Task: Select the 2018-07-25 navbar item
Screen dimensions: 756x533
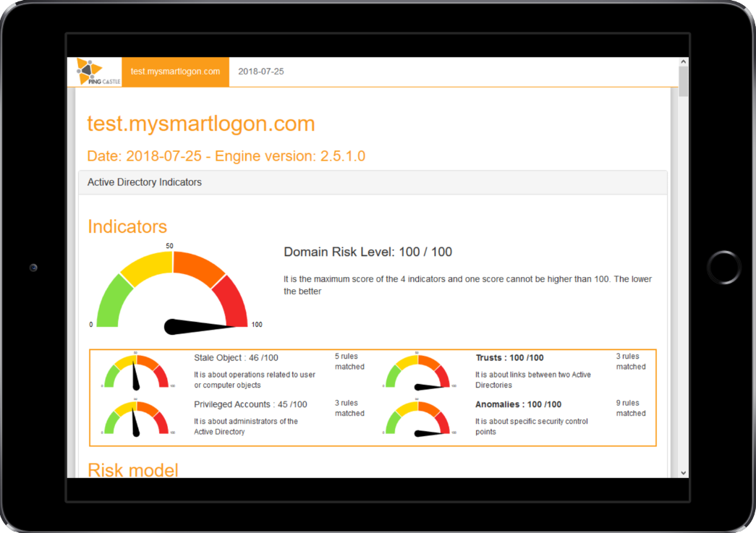Action: [261, 72]
